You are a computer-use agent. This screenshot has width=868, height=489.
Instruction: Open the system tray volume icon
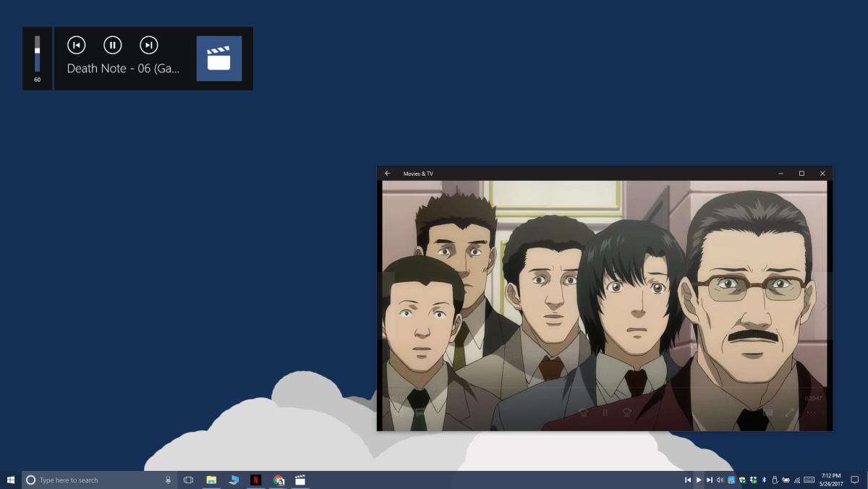pyautogui.click(x=720, y=480)
